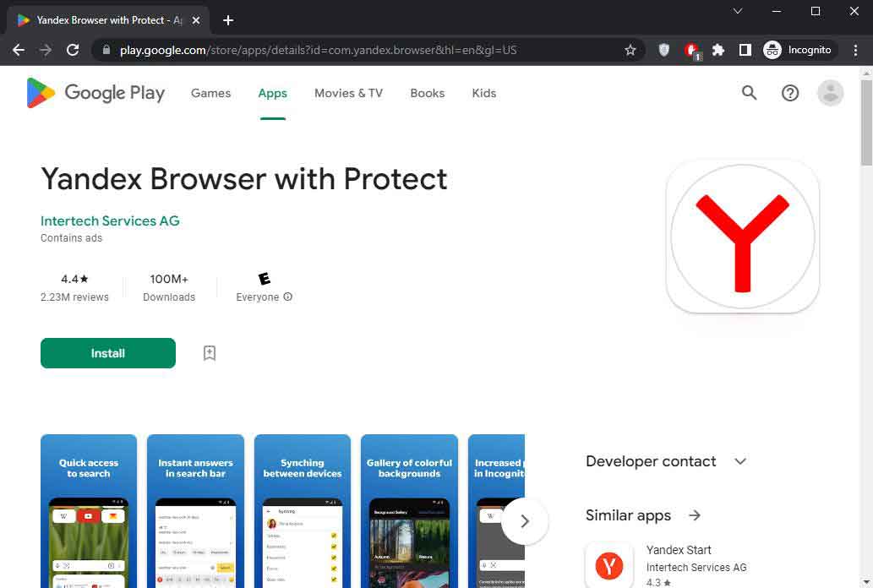Screen dimensions: 873x588
Task: Click the Everyone rating E badge
Action: (x=265, y=279)
